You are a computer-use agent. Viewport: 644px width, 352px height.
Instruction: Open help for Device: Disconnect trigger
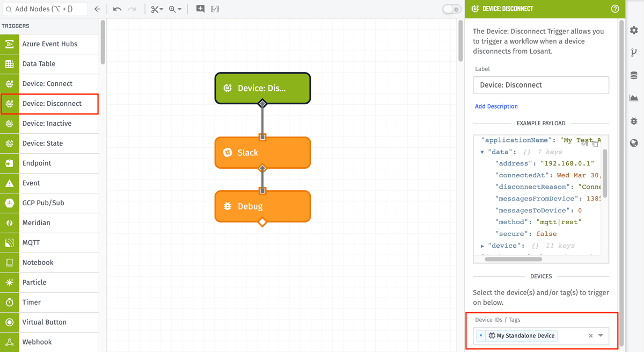pyautogui.click(x=615, y=9)
